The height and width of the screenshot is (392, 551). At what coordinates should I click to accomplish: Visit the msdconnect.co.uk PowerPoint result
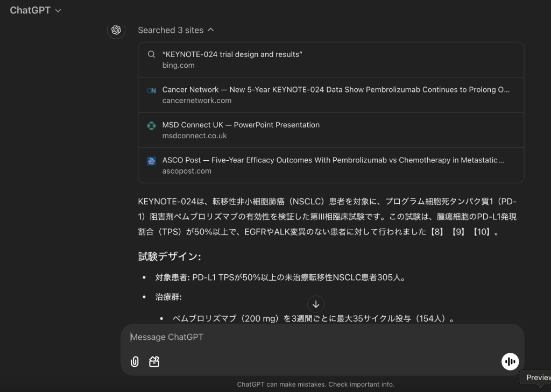[330, 130]
